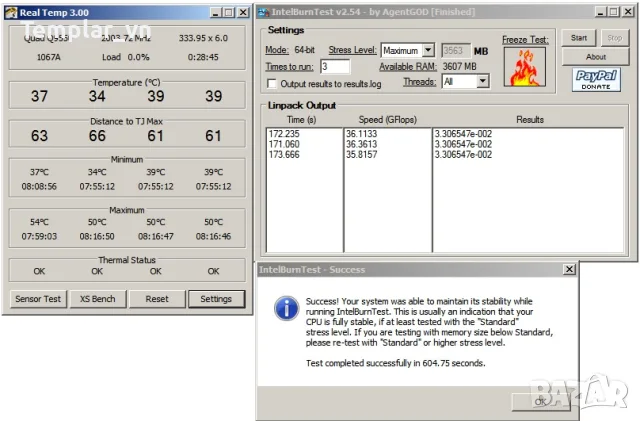Click the disabled 3563 MB memory field

pyautogui.click(x=456, y=51)
